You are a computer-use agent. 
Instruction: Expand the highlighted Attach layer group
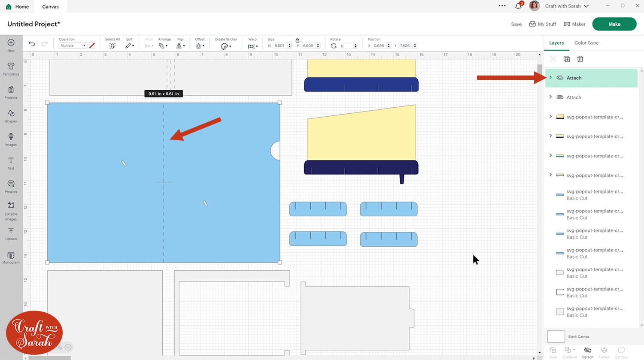(550, 78)
